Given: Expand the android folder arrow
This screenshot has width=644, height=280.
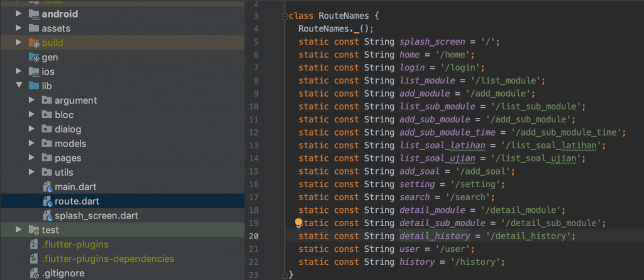Looking at the screenshot, I should [x=18, y=14].
